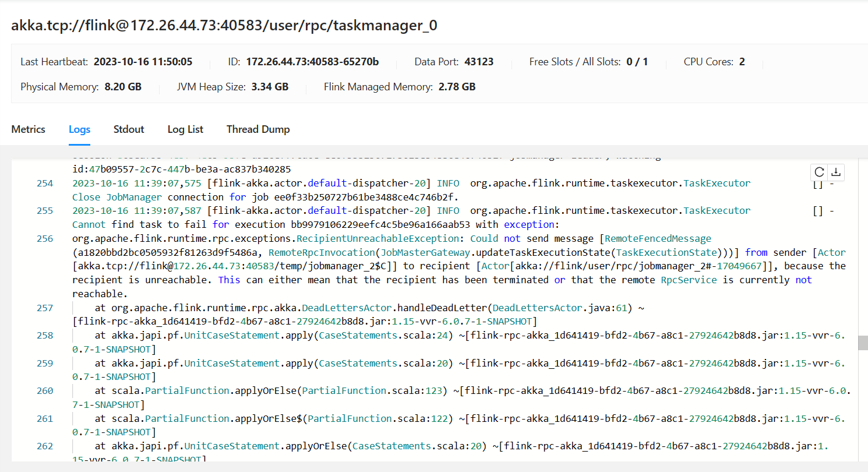The height and width of the screenshot is (472, 868).
Task: Click log line number 254
Action: click(x=45, y=183)
